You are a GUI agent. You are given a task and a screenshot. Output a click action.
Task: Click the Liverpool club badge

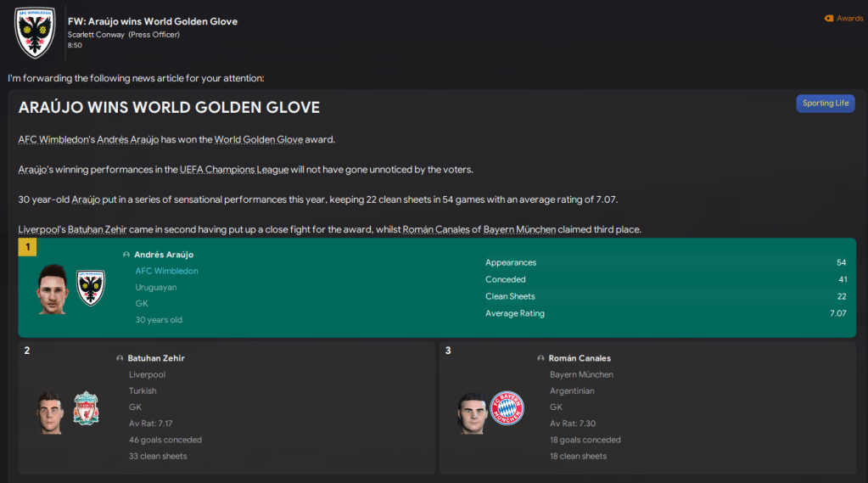pos(86,408)
